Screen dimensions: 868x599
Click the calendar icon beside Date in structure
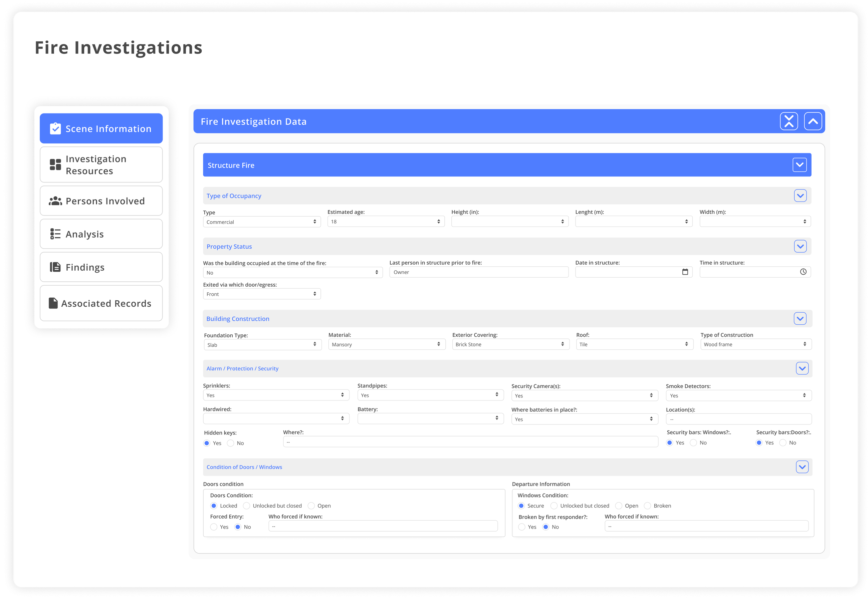685,272
